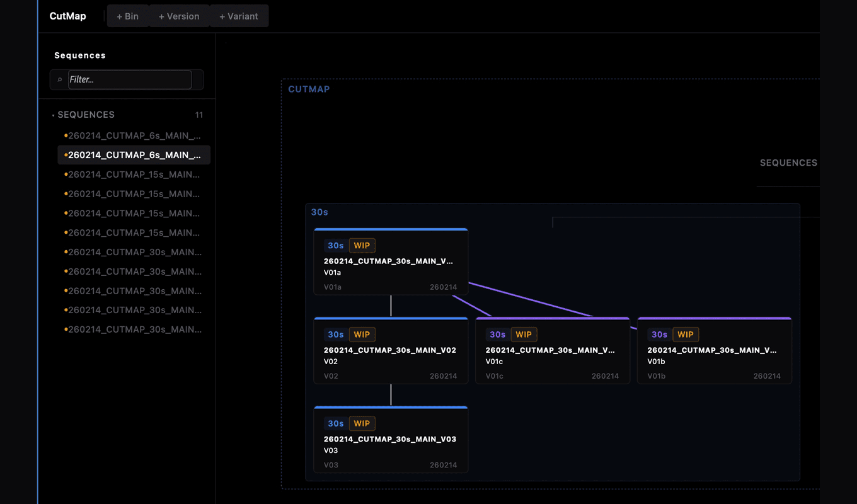Click the WIP badge on the V03 card
Image resolution: width=857 pixels, height=504 pixels.
[362, 423]
